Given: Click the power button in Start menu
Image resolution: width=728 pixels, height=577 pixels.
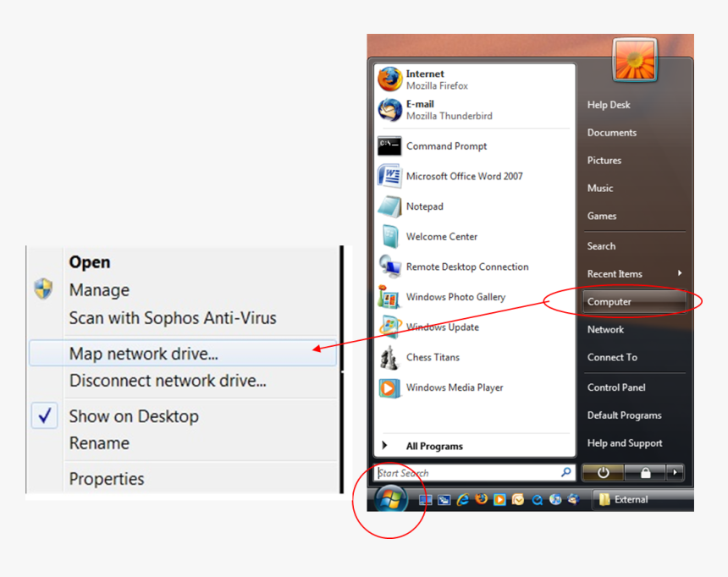Looking at the screenshot, I should click(x=603, y=473).
